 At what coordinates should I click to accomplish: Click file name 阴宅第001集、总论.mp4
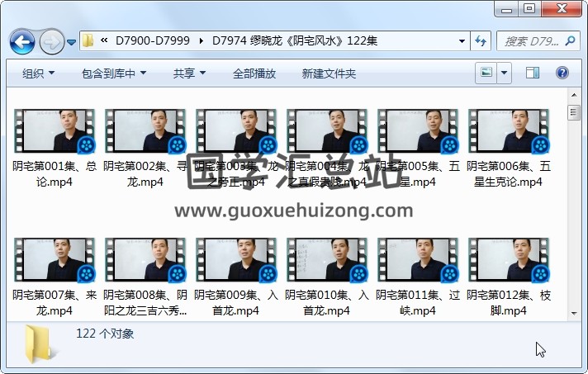pos(55,174)
